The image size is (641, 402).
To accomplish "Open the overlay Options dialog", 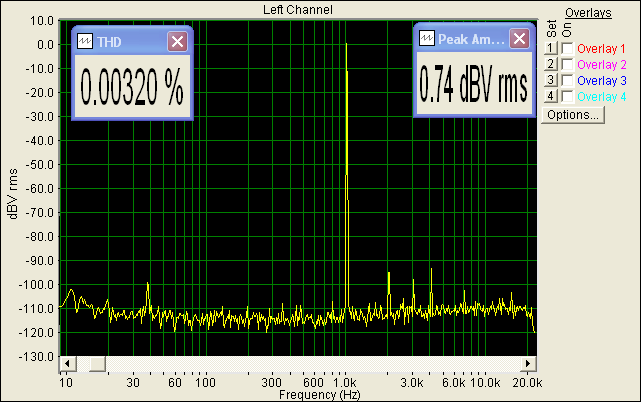I will pyautogui.click(x=573, y=115).
